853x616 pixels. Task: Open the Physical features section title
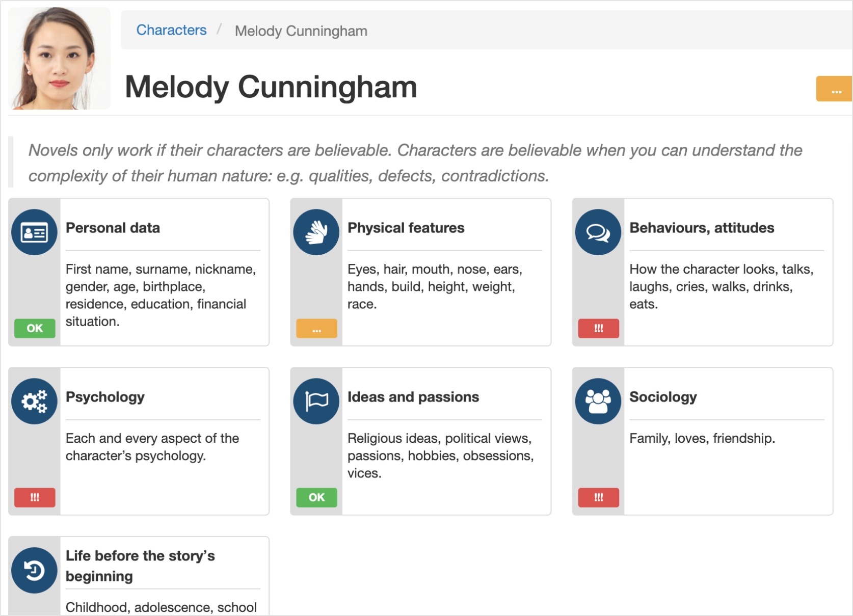[406, 228]
